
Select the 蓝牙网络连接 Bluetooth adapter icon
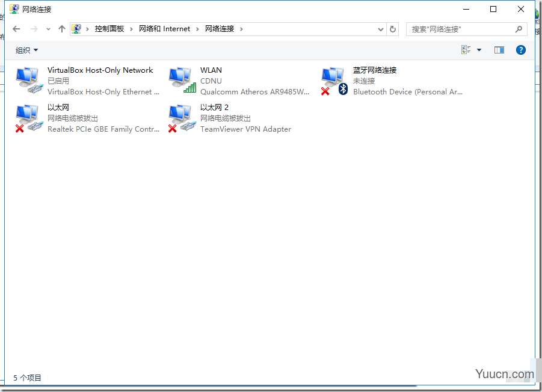tap(334, 81)
